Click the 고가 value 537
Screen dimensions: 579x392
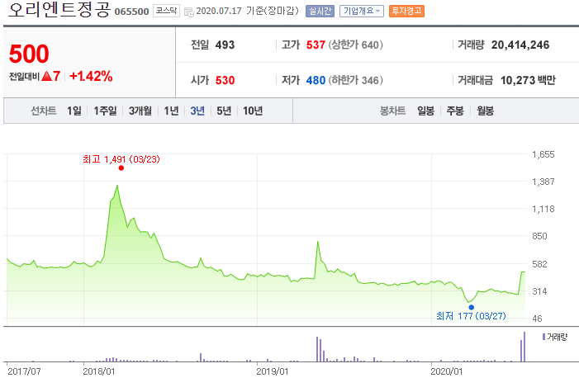tap(316, 45)
